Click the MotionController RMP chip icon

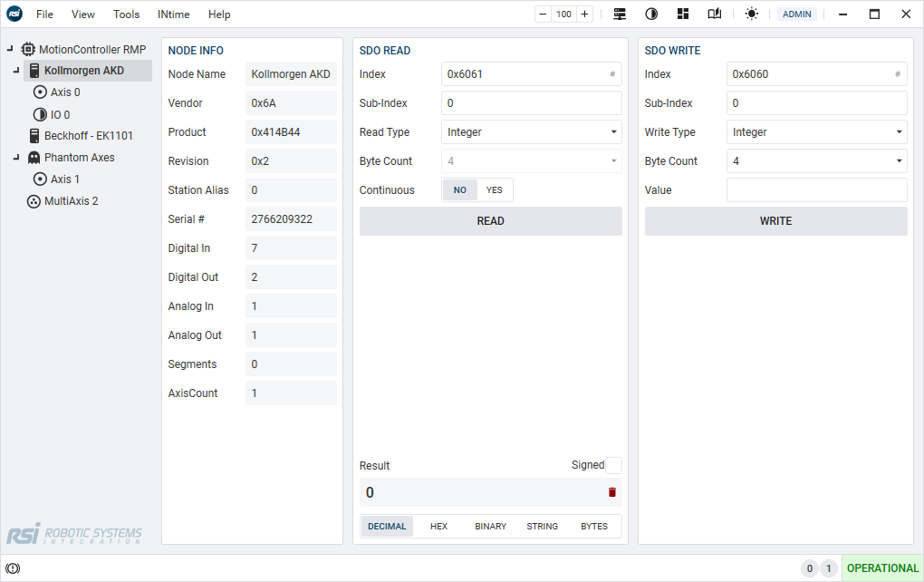pos(28,49)
